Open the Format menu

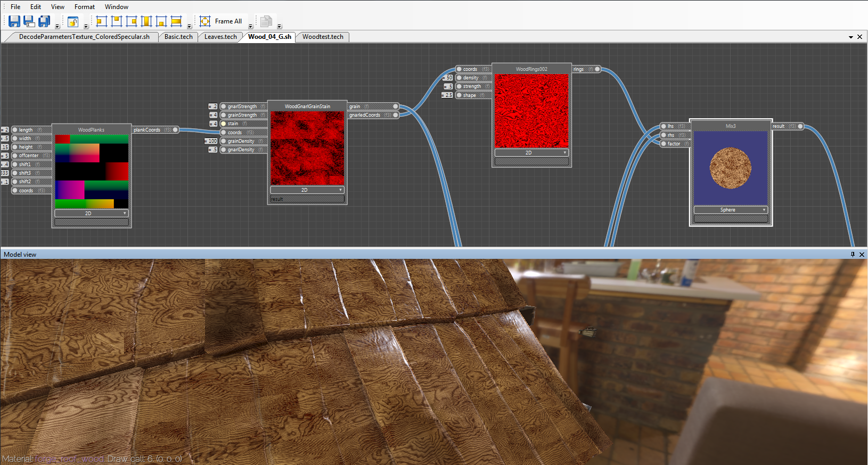click(85, 7)
